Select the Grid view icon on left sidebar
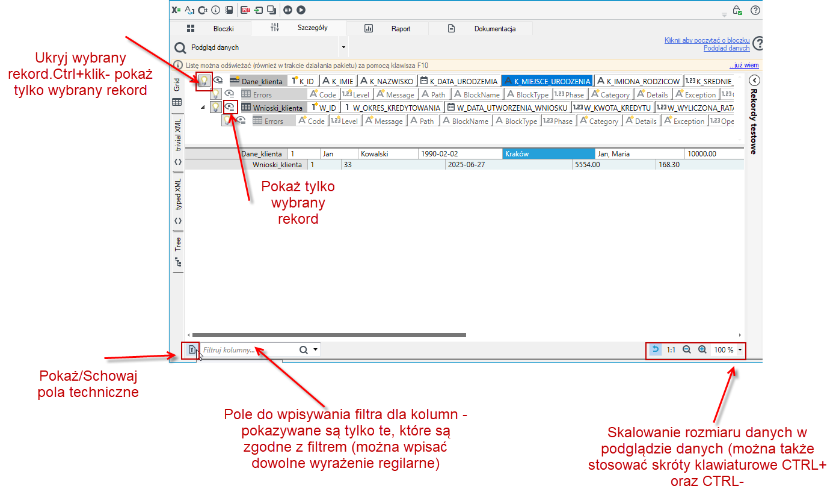839x504 pixels. 177,103
